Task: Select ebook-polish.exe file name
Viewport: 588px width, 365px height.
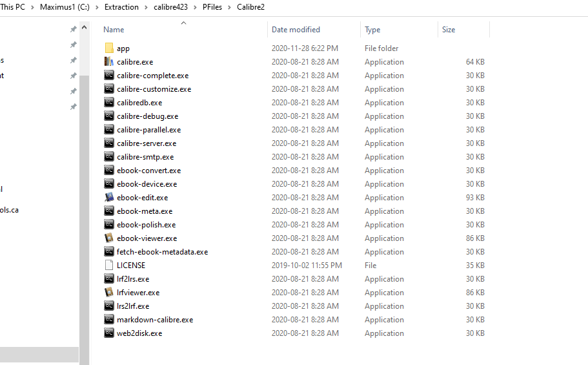Action: [147, 225]
